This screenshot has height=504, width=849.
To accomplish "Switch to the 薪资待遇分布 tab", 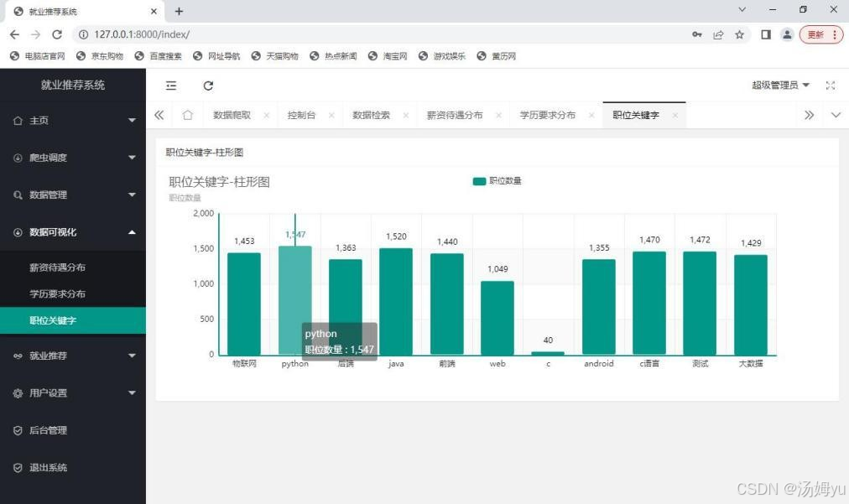I will [454, 116].
